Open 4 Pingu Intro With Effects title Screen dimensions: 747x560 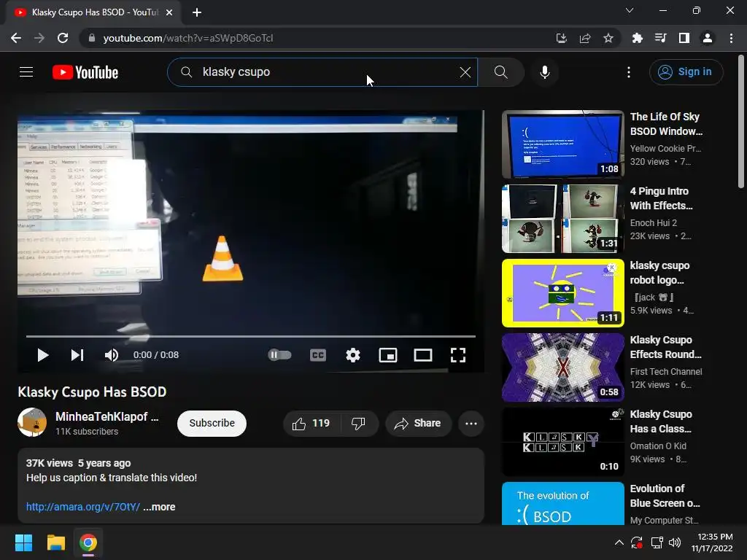(661, 198)
